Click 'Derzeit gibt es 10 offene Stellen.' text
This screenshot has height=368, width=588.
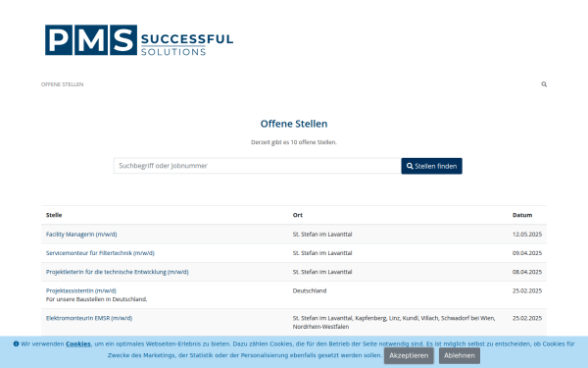click(294, 142)
